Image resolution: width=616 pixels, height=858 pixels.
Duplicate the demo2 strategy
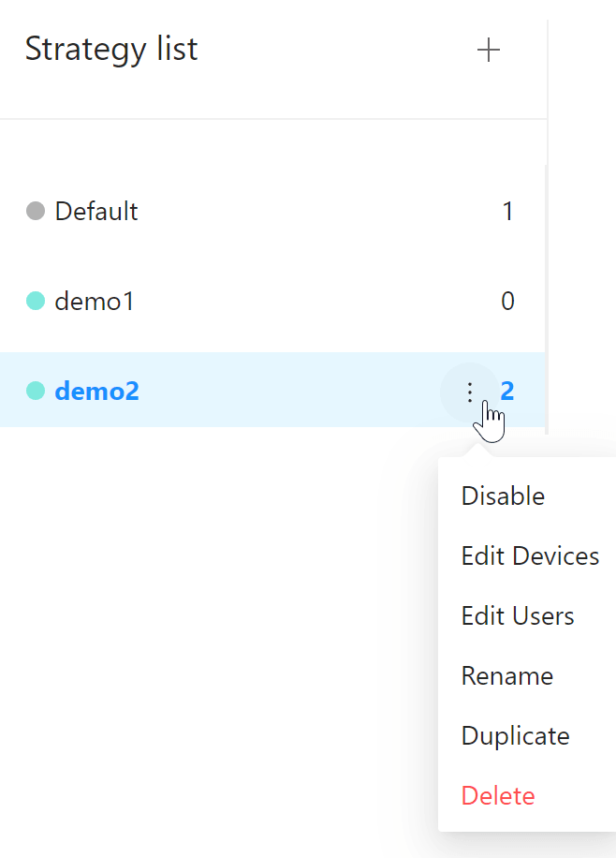coord(515,735)
